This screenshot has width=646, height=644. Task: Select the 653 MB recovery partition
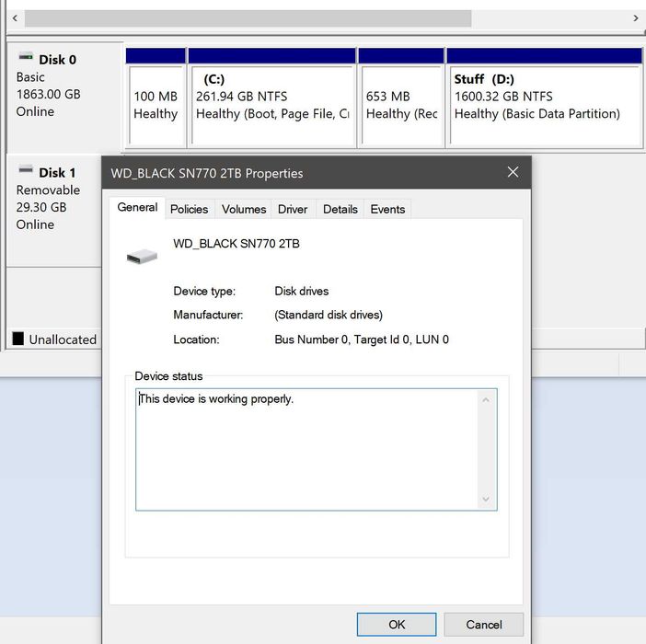point(401,98)
